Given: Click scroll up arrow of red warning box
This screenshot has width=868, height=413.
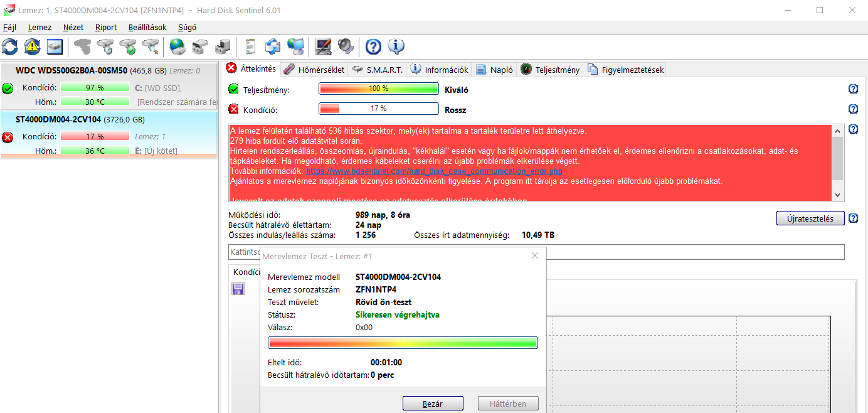Looking at the screenshot, I should tap(837, 131).
